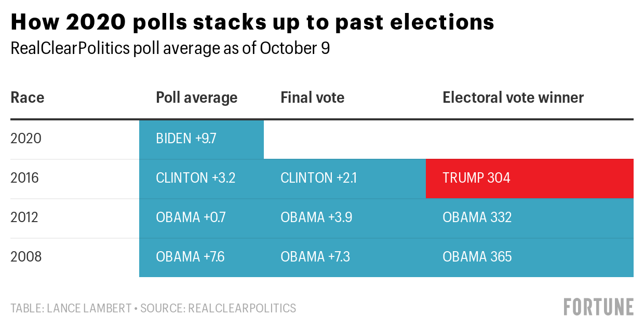Select the OBAMA +0.7 poll average cell
Image resolution: width=644 pixels, height=329 pixels.
202,217
